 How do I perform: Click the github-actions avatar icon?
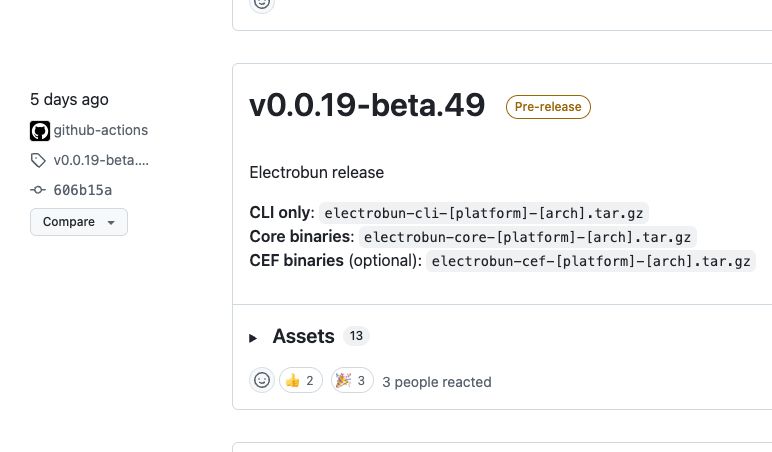coord(40,131)
